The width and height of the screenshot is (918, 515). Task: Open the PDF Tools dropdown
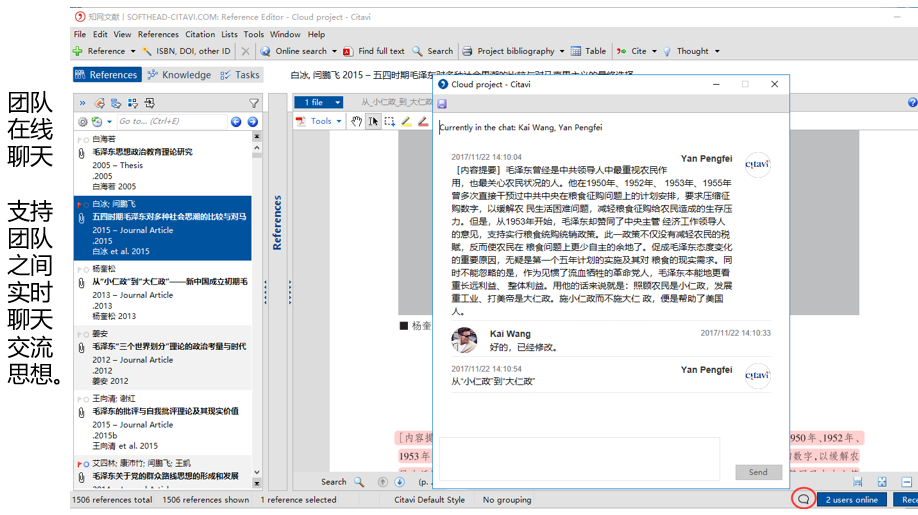coord(319,121)
